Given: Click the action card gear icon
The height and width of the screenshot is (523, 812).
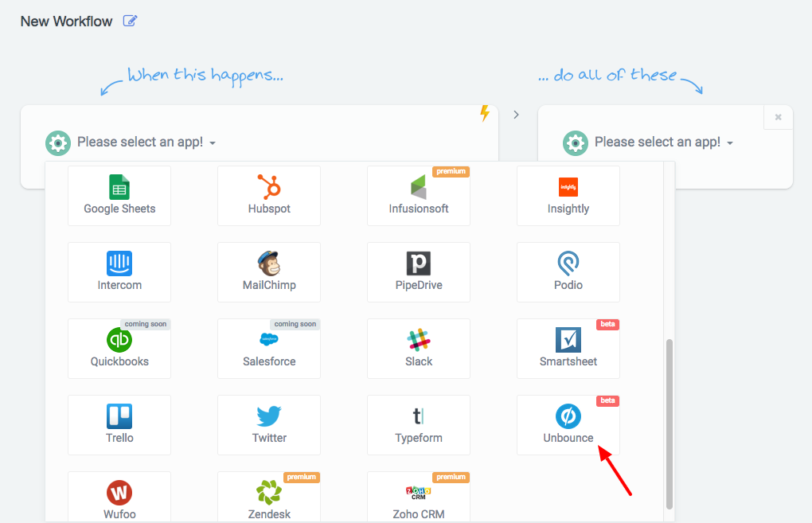Looking at the screenshot, I should [576, 143].
